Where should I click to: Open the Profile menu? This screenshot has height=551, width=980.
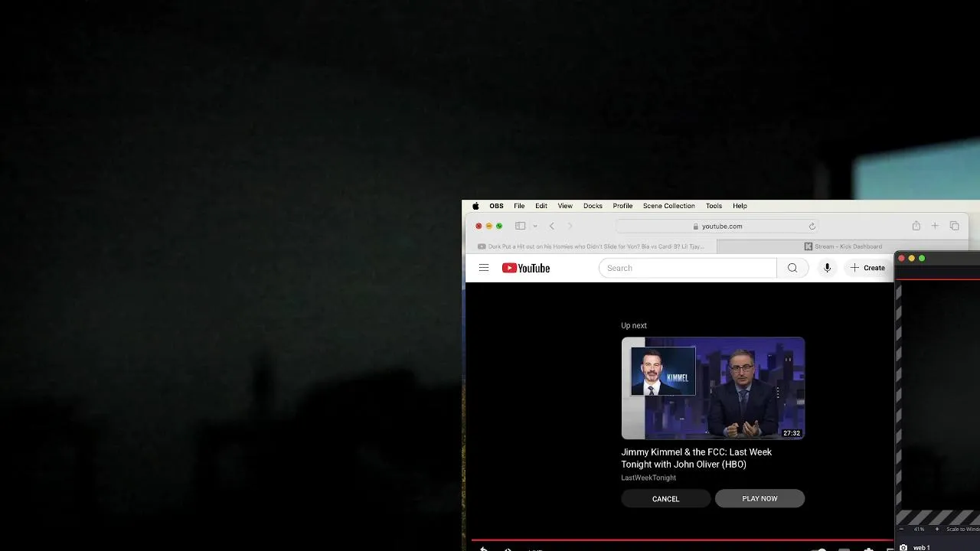point(622,206)
